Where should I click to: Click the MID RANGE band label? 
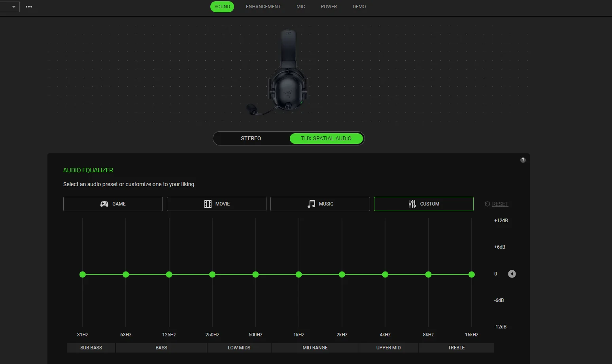point(315,348)
